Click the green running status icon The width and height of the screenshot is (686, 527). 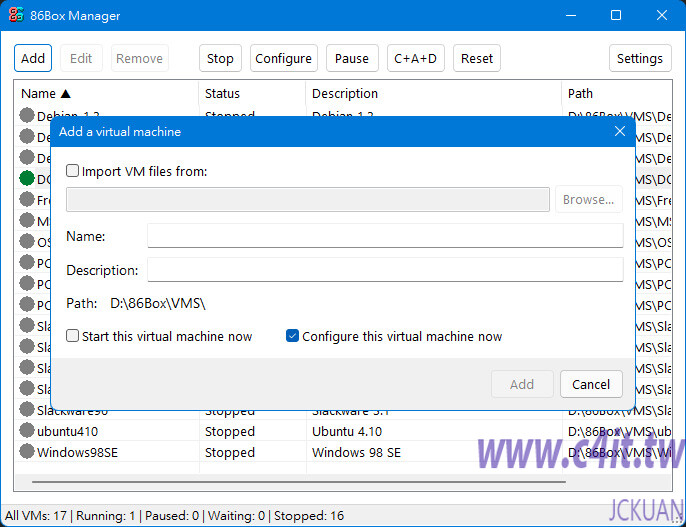click(x=27, y=178)
